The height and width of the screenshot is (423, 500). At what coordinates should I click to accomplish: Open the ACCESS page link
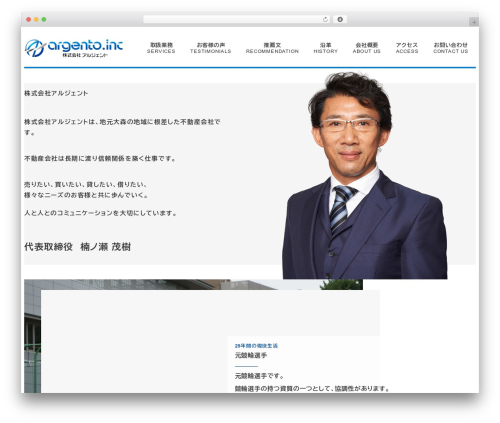pos(407,48)
